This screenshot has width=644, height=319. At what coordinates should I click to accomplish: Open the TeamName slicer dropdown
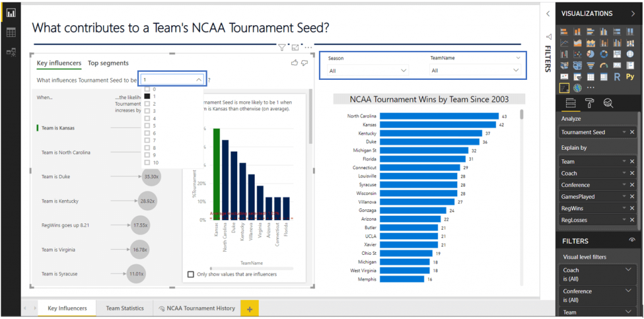pyautogui.click(x=516, y=71)
